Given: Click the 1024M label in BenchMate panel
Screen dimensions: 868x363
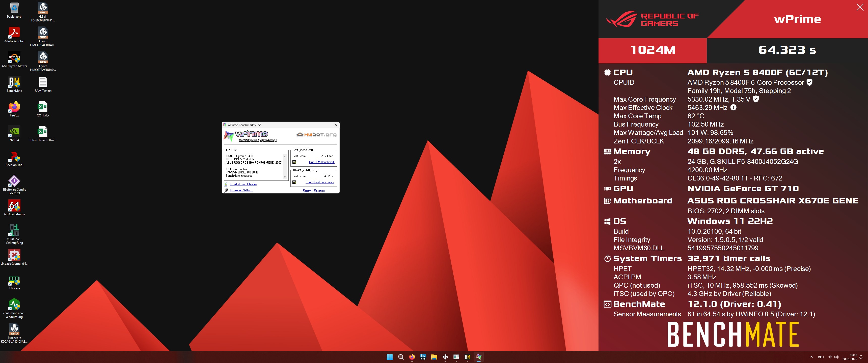Looking at the screenshot, I should [x=653, y=50].
